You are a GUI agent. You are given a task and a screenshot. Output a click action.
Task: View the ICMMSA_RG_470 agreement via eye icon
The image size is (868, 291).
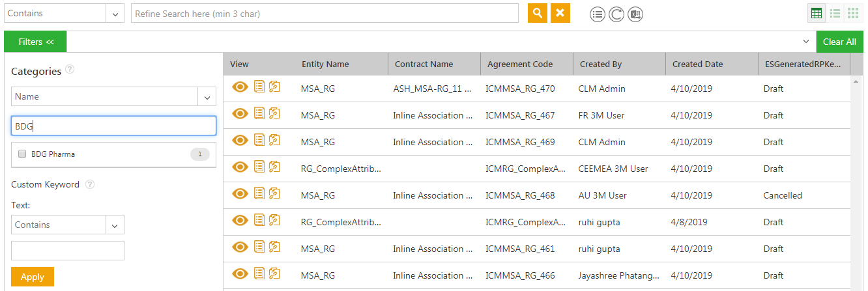point(240,87)
